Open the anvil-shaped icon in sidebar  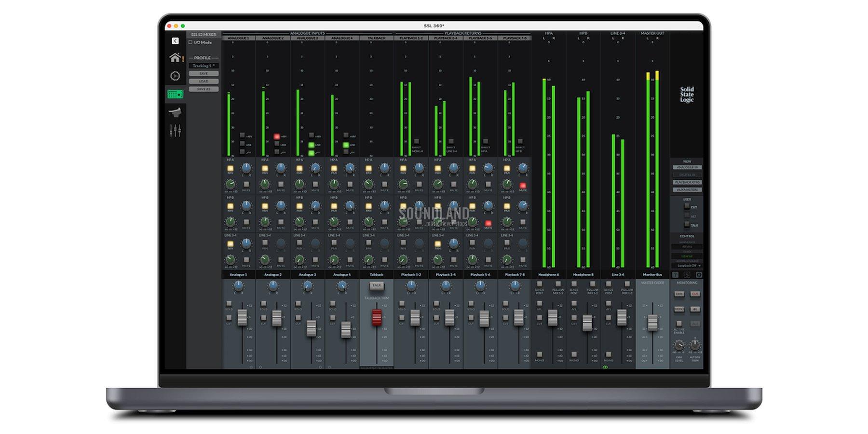pos(175,112)
